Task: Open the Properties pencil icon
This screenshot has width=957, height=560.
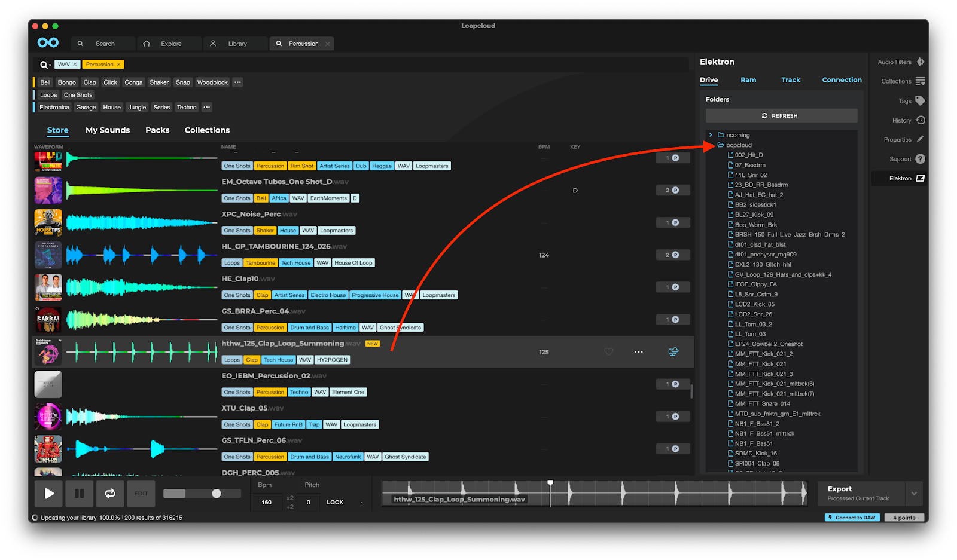Action: [921, 139]
